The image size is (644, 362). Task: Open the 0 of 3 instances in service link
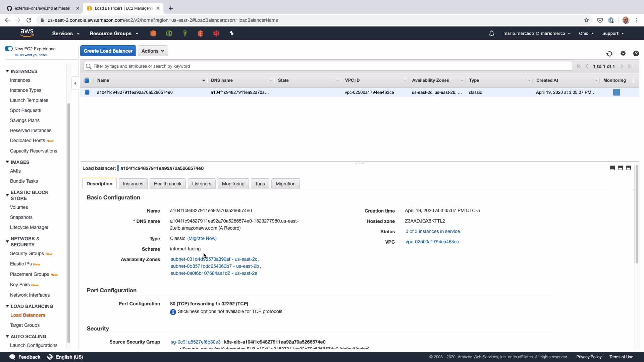click(x=432, y=231)
